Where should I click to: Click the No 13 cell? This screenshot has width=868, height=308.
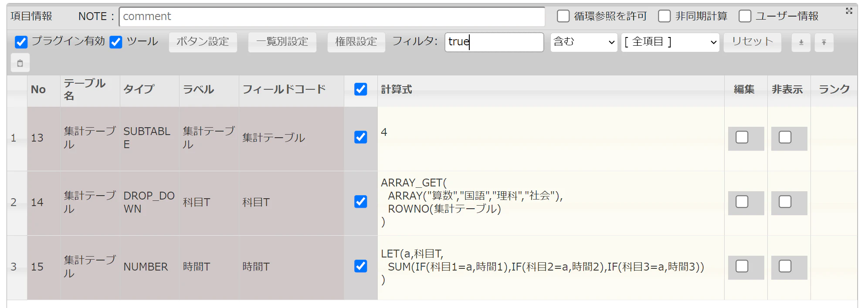coord(44,139)
